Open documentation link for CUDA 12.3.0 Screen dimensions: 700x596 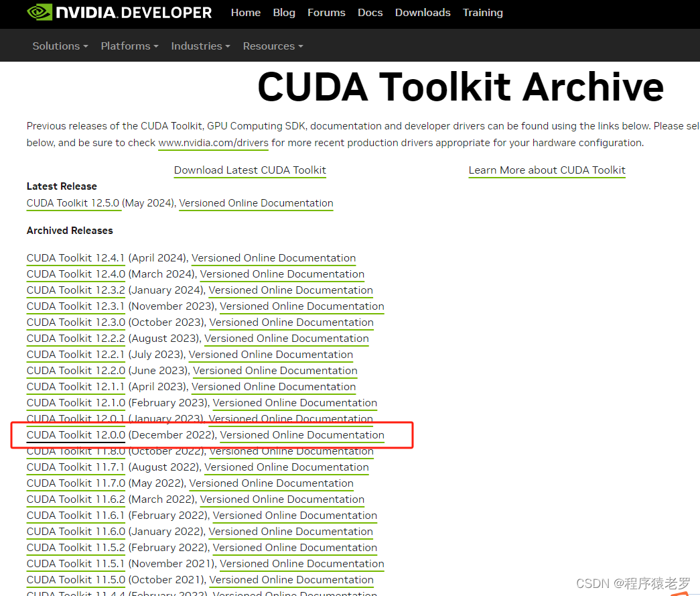pyautogui.click(x=291, y=322)
